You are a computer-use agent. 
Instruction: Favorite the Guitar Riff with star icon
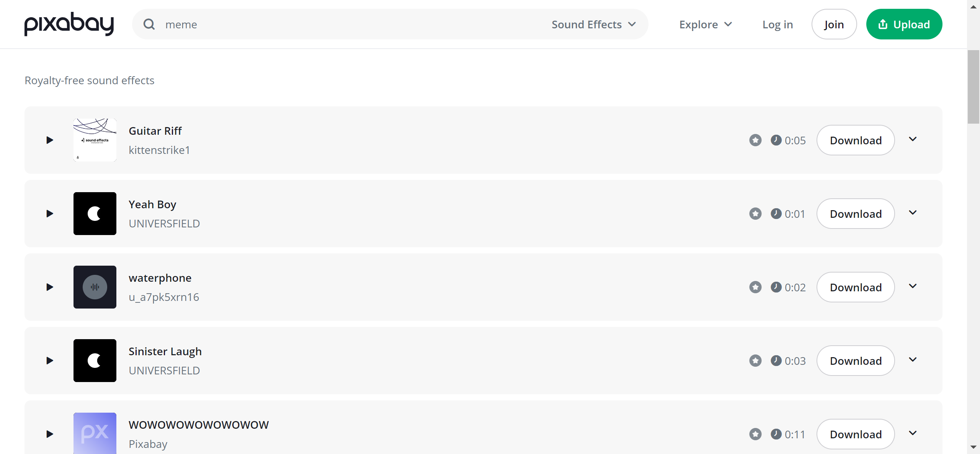pyautogui.click(x=755, y=140)
